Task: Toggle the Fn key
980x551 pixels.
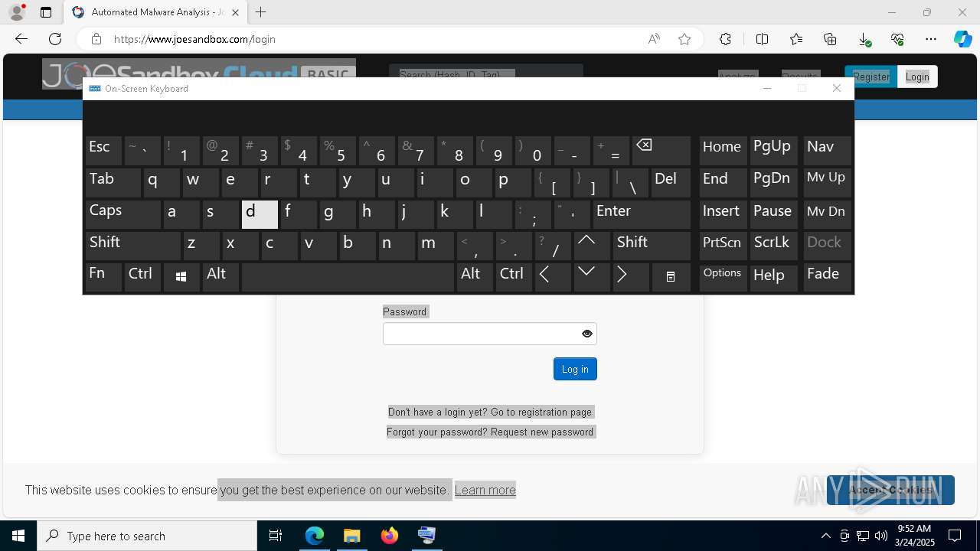Action: [x=103, y=277]
